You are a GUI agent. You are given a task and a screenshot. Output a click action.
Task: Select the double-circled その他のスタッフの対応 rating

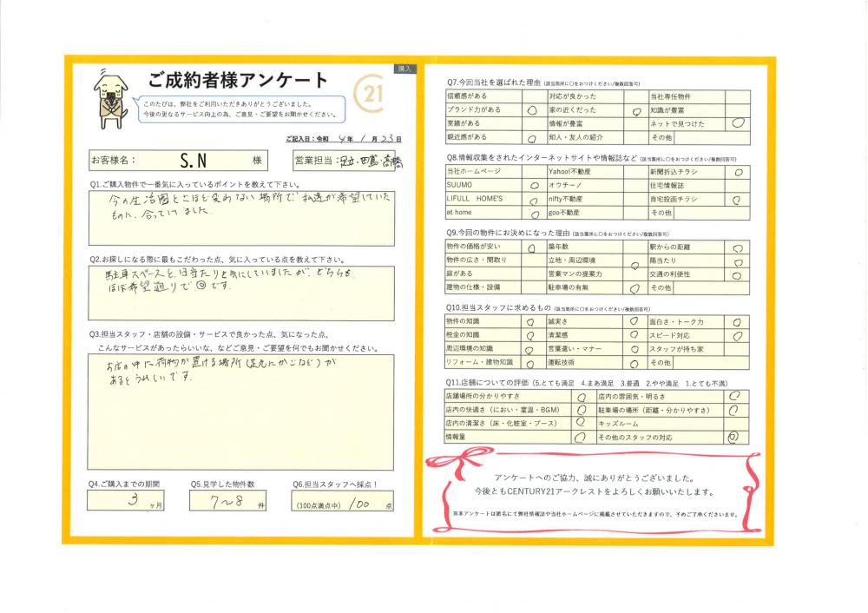coord(733,438)
